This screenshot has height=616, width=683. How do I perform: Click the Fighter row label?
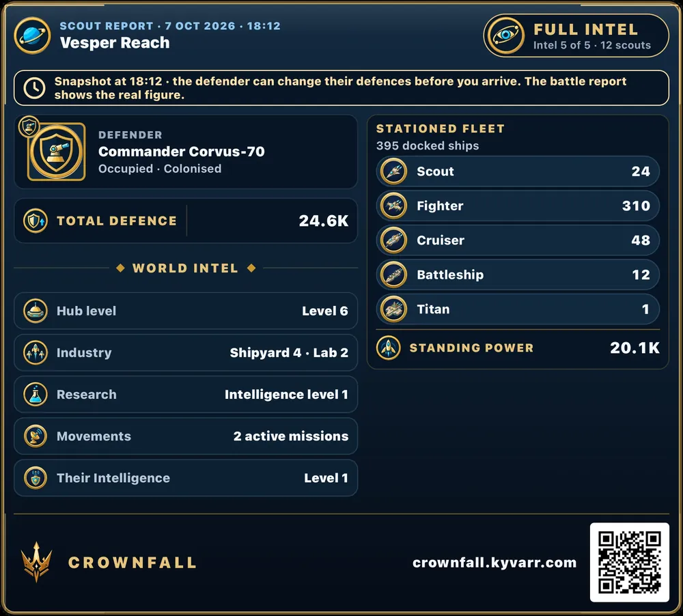click(x=440, y=206)
